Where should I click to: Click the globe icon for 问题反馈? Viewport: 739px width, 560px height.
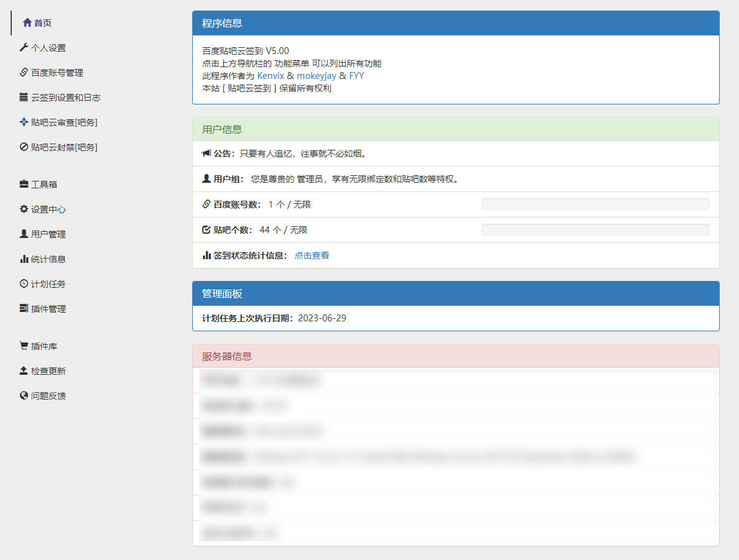coord(24,396)
